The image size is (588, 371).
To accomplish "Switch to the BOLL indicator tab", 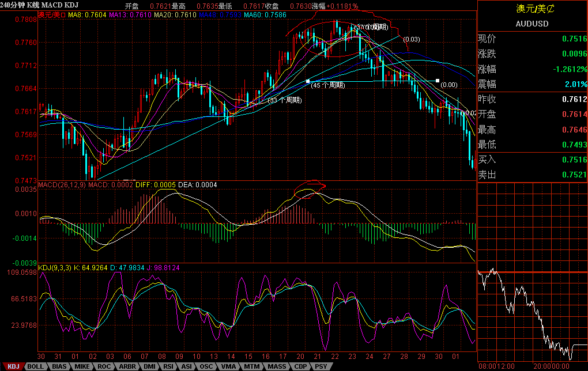I will point(35,366).
